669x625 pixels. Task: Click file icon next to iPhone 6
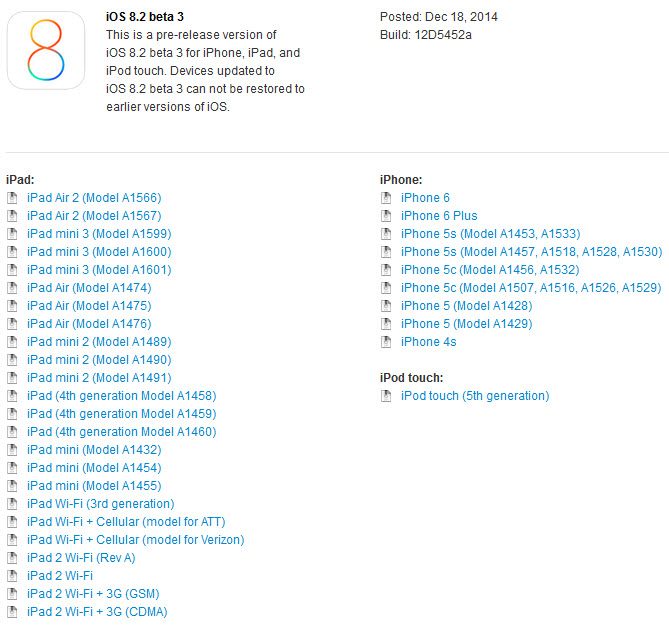(x=386, y=198)
